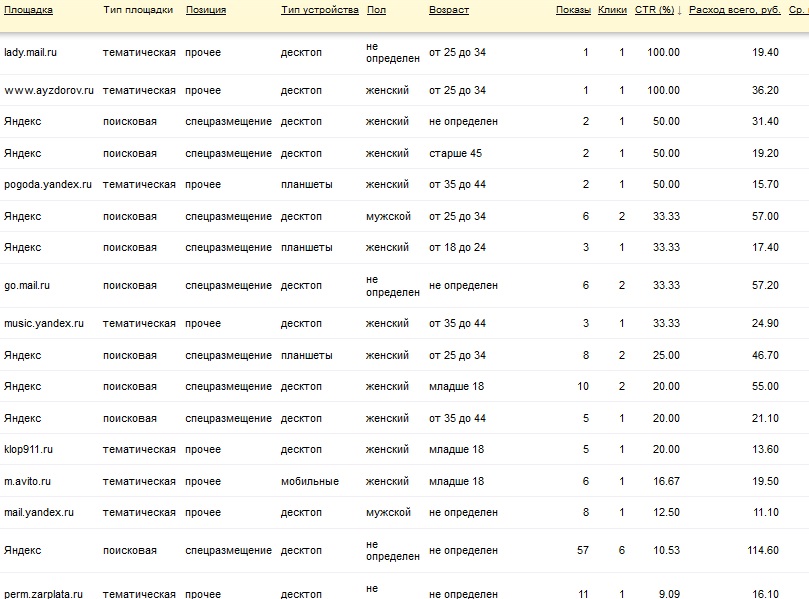809x599 pixels.
Task: Click мобильные device cell in m.avito.ru row
Action: 310,481
